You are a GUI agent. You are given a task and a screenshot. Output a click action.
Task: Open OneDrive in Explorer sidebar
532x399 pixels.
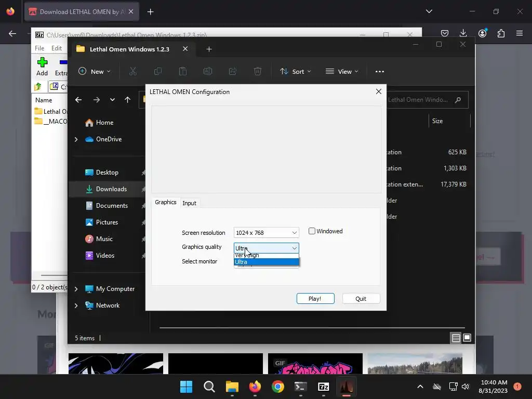pyautogui.click(x=109, y=139)
